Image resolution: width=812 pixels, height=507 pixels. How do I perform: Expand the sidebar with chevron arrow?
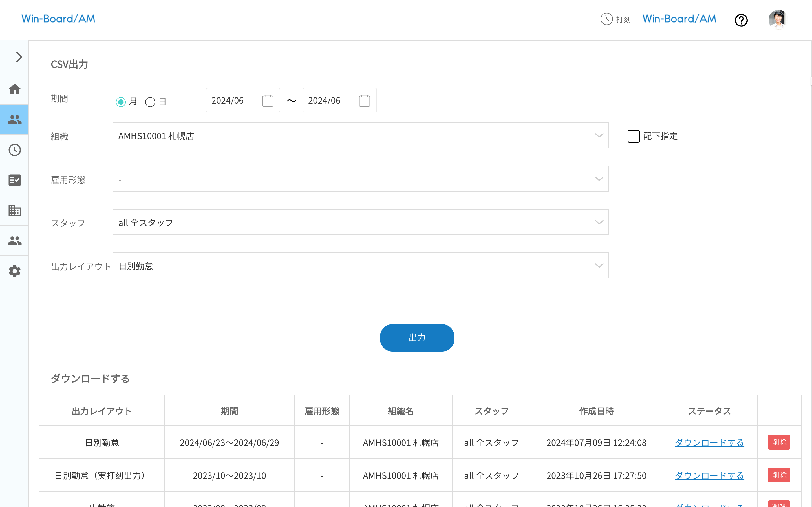[x=19, y=57]
